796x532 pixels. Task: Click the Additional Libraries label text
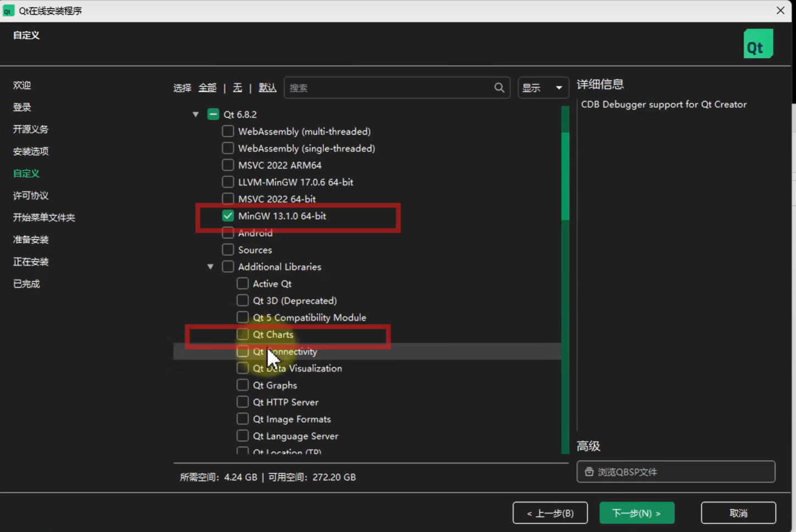pyautogui.click(x=280, y=267)
